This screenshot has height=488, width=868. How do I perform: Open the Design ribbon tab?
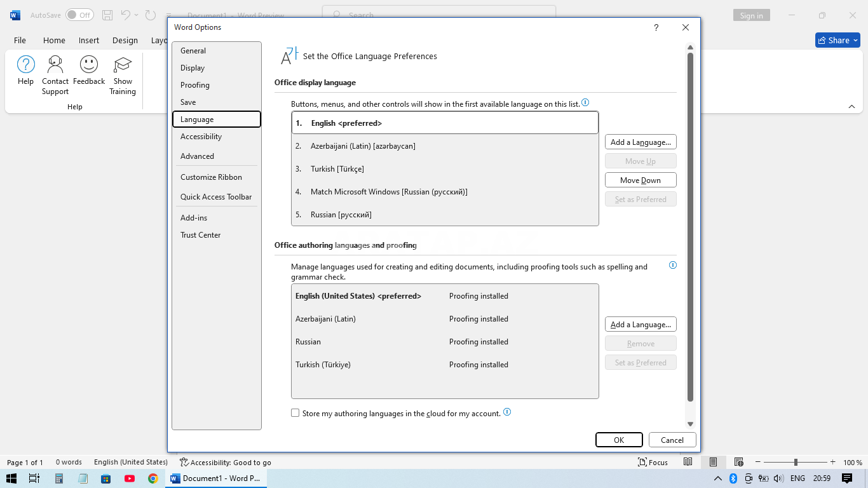125,40
